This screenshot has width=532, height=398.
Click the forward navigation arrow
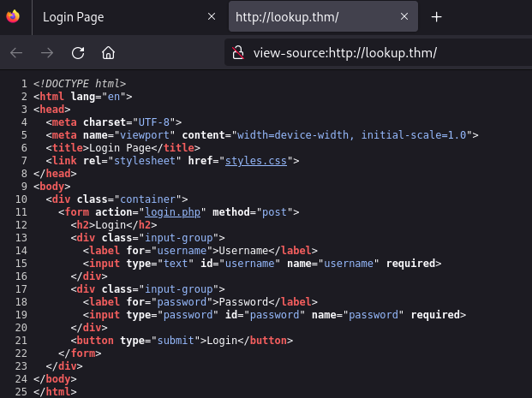pyautogui.click(x=47, y=53)
